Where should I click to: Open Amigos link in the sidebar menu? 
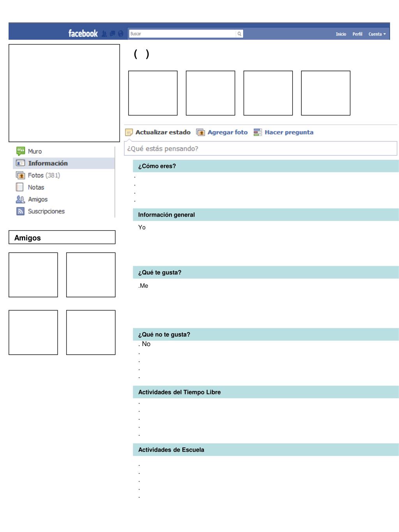[32, 199]
